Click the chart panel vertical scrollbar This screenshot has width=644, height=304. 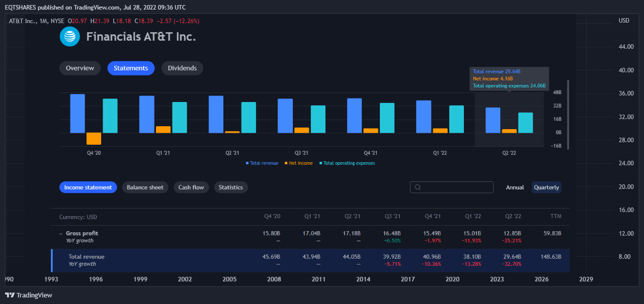point(568,115)
